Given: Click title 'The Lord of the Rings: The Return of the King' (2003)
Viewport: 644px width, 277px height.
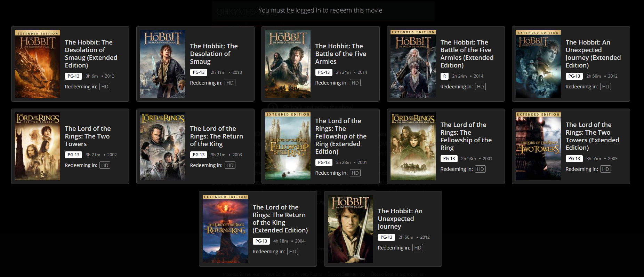Looking at the screenshot, I should [216, 136].
